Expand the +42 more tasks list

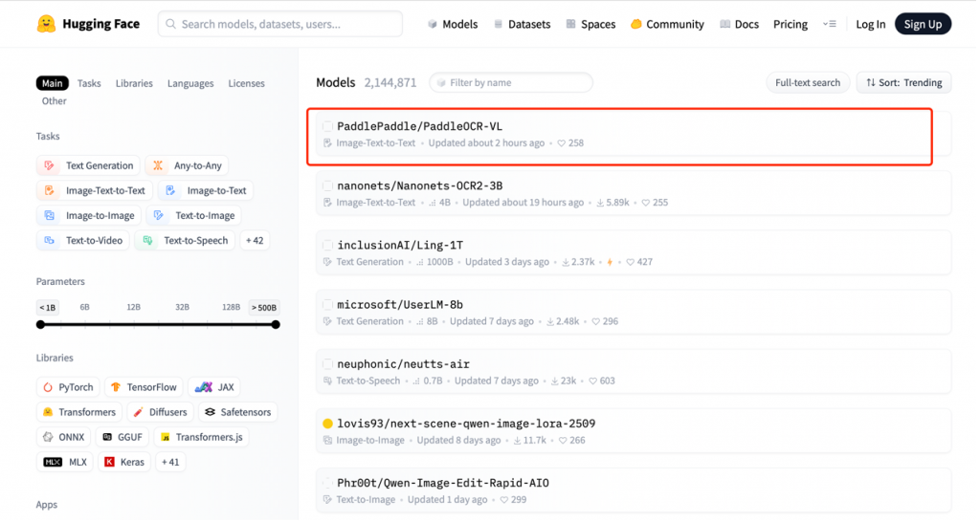click(255, 241)
